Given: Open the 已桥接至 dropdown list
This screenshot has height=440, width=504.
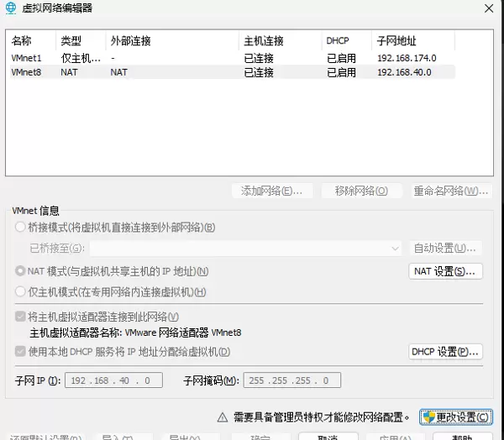Looking at the screenshot, I should pos(247,249).
